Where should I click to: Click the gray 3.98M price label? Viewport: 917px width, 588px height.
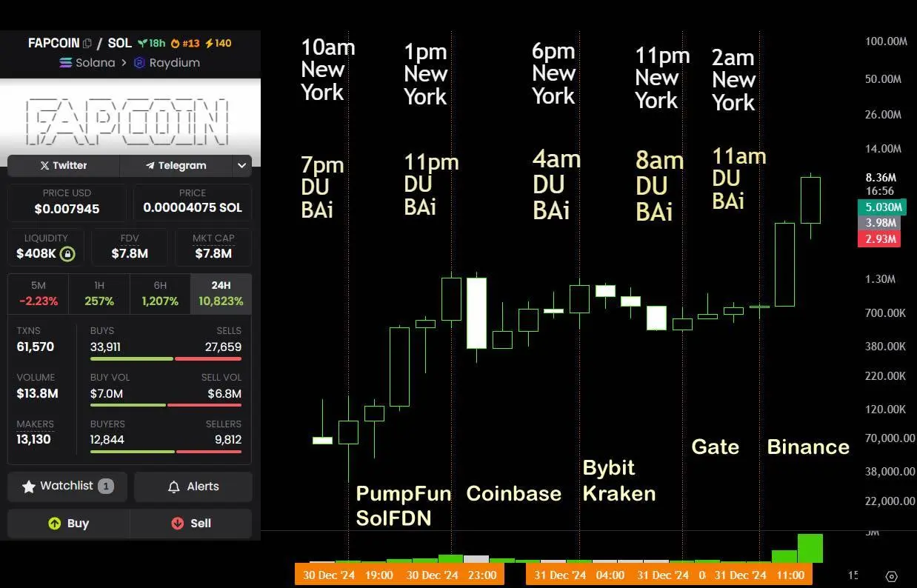[x=878, y=223]
